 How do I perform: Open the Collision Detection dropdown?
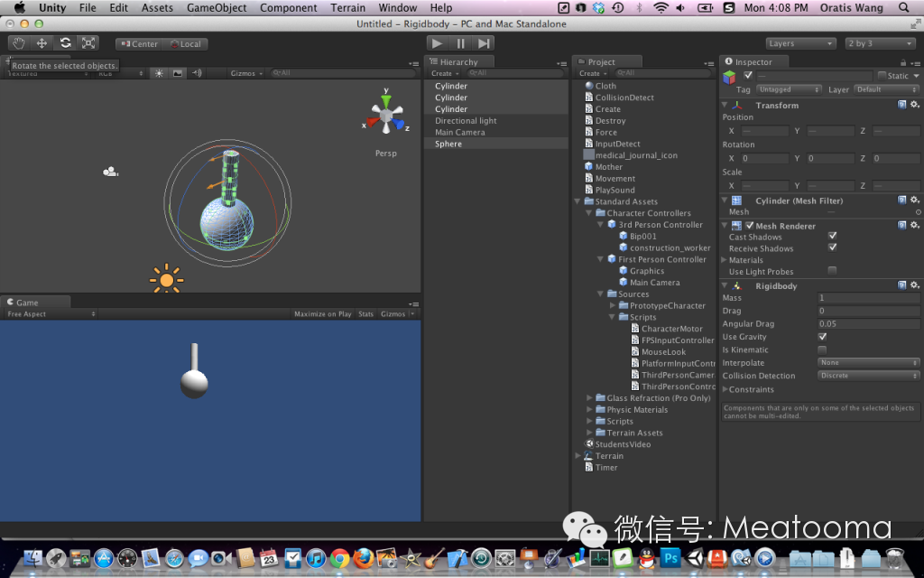(x=869, y=376)
